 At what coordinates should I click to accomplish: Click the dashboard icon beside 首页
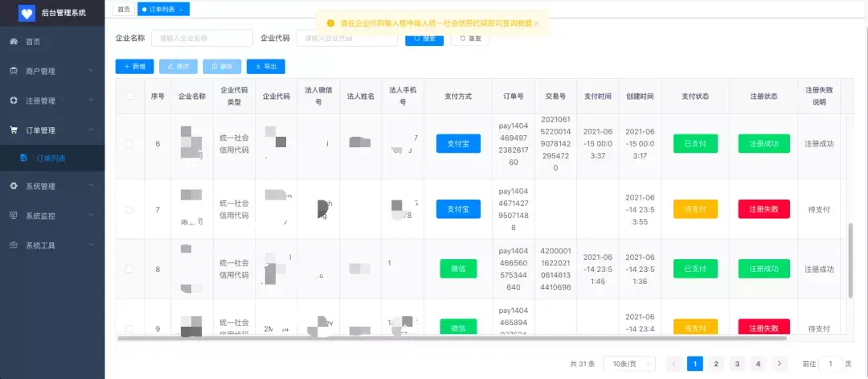click(14, 42)
